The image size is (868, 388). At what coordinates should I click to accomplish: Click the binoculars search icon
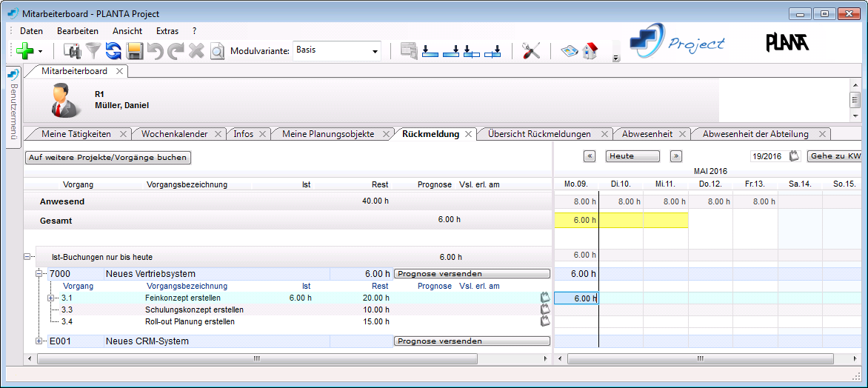73,51
